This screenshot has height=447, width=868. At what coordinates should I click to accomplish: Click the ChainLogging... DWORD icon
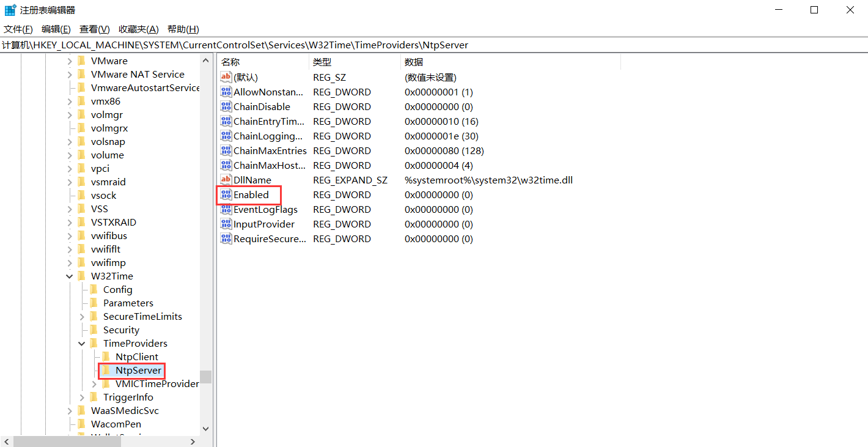(x=226, y=136)
